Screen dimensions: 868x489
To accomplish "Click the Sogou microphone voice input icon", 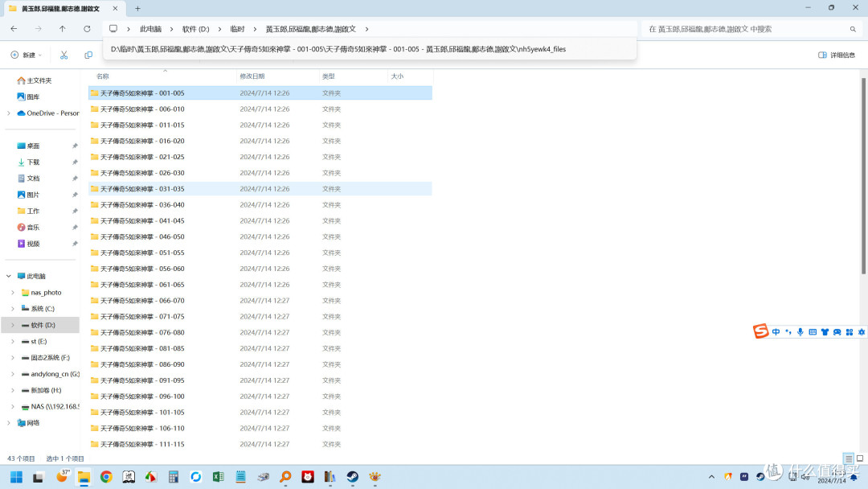I will click(x=800, y=331).
